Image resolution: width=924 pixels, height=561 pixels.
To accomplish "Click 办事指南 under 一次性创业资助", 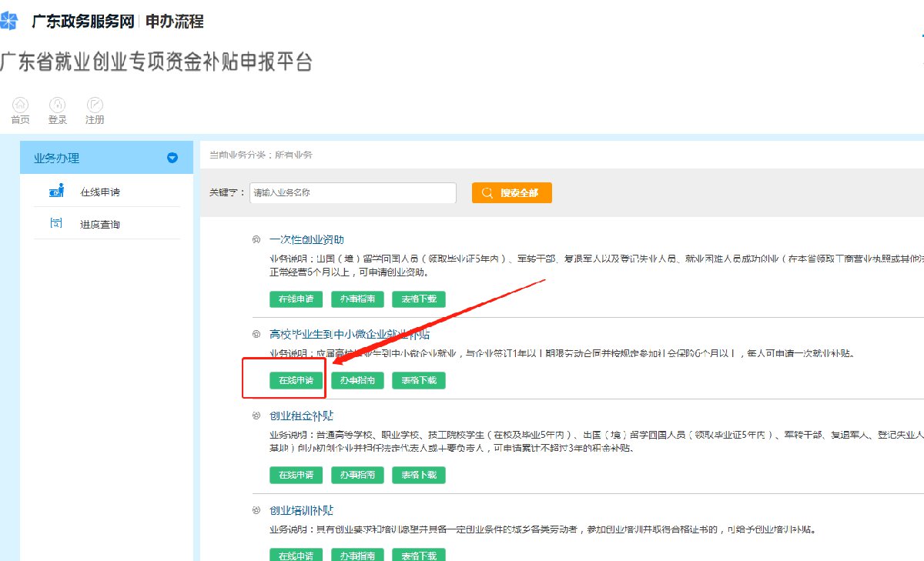I will pos(357,299).
